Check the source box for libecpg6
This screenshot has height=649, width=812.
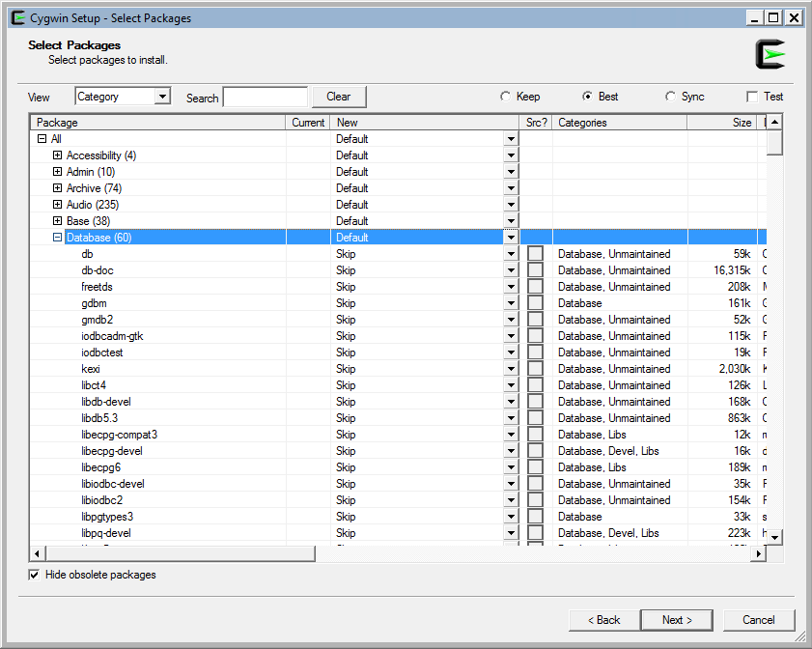click(536, 467)
